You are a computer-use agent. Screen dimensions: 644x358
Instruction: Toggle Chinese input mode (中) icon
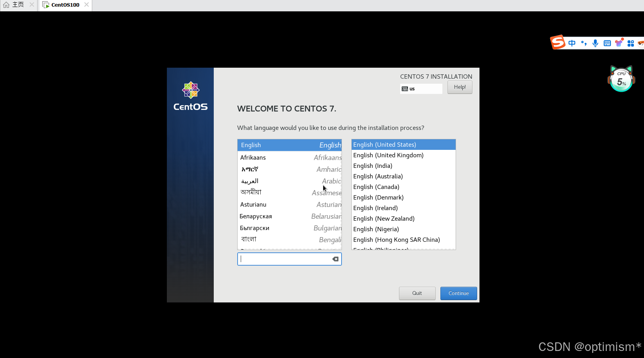coord(572,43)
